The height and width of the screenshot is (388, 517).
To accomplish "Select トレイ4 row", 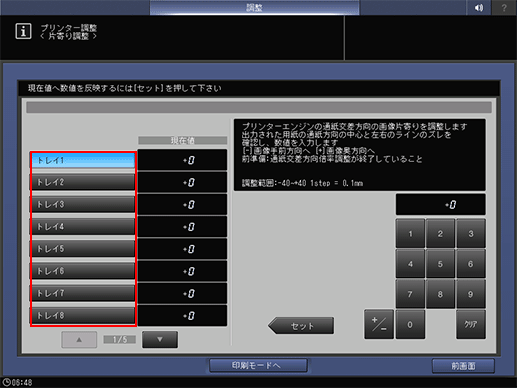I will pyautogui.click(x=83, y=227).
